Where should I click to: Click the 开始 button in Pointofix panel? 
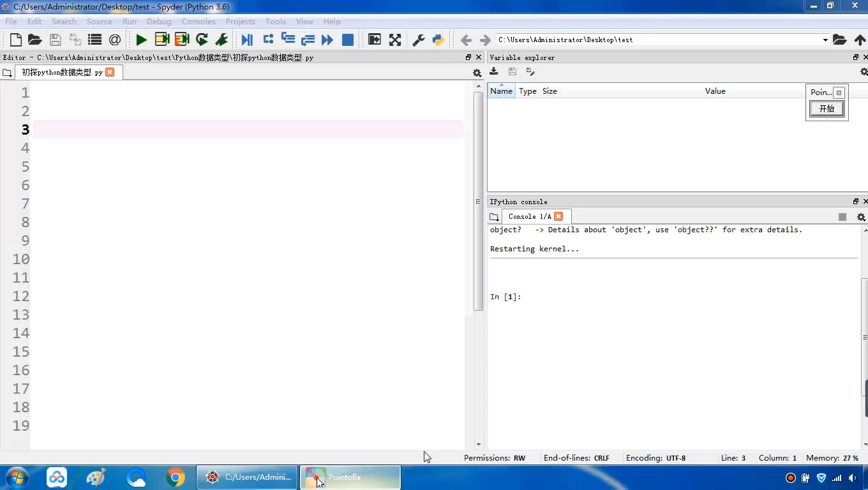click(x=827, y=108)
